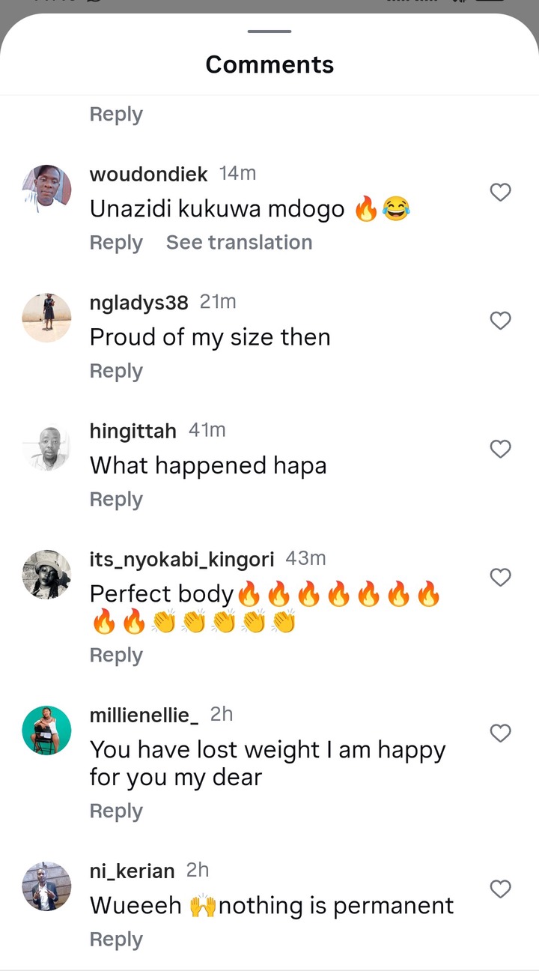Open ni_kerian's profile avatar
Screen dimensions: 539x980
(46, 886)
